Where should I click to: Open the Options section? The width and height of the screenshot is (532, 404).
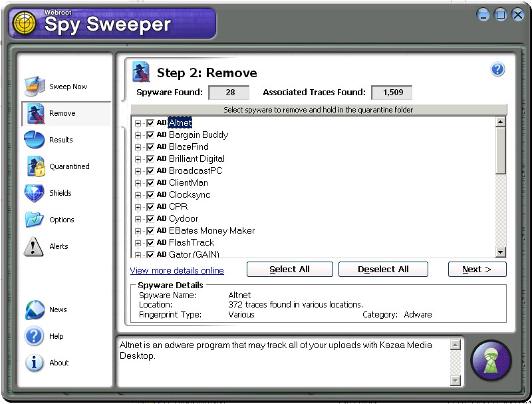coord(62,220)
